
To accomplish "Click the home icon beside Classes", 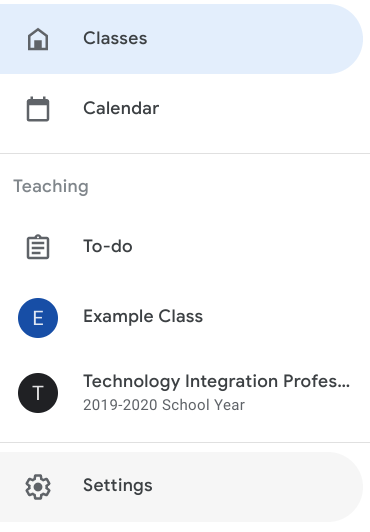I will 38,39.
